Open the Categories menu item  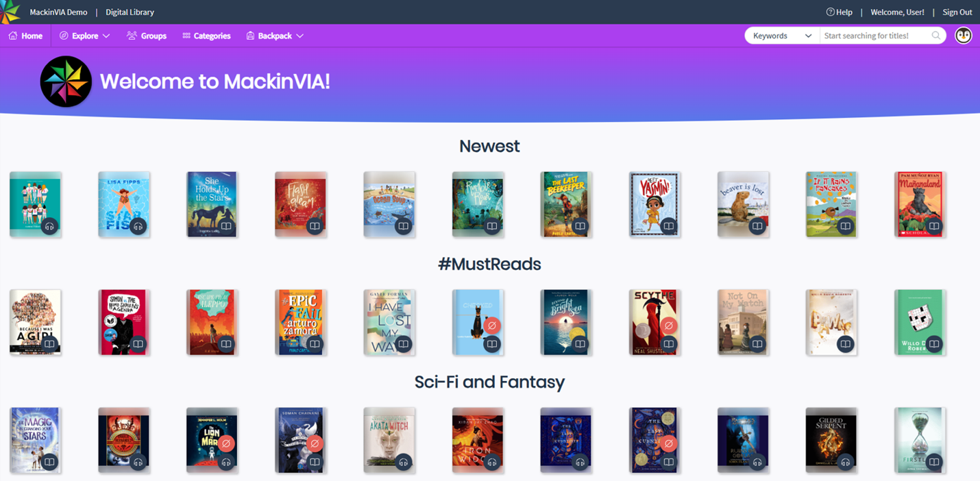click(x=206, y=36)
